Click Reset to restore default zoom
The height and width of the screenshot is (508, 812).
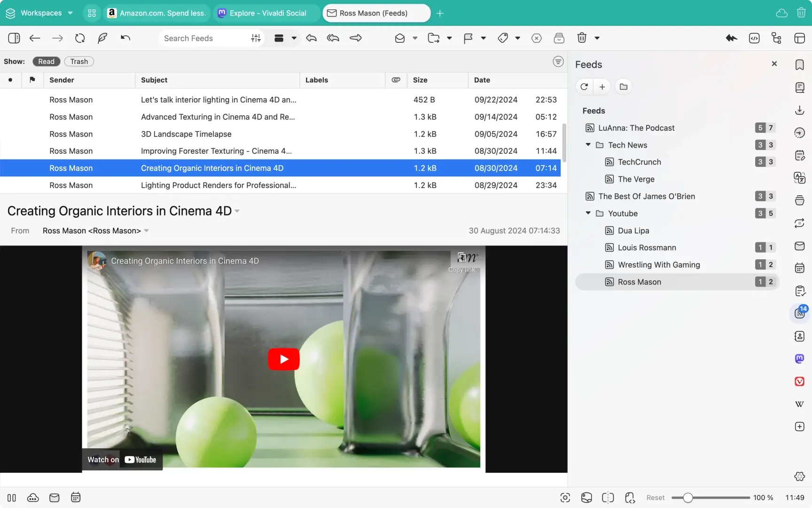[x=655, y=497]
